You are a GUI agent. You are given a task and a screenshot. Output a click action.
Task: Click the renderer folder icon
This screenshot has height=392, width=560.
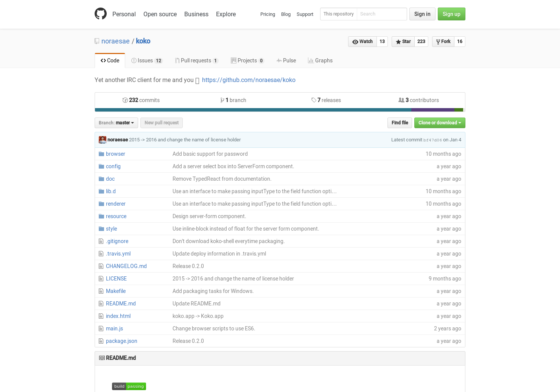coord(101,204)
